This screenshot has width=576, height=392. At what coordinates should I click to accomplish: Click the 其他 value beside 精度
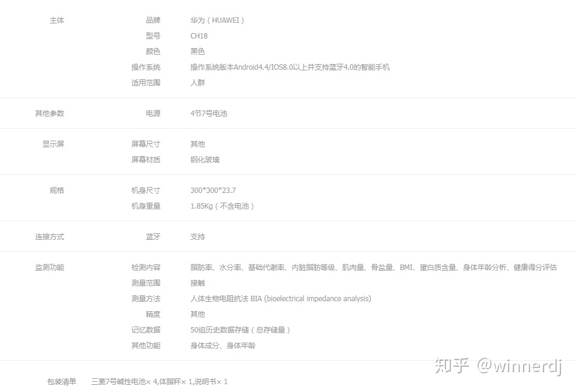(x=197, y=314)
